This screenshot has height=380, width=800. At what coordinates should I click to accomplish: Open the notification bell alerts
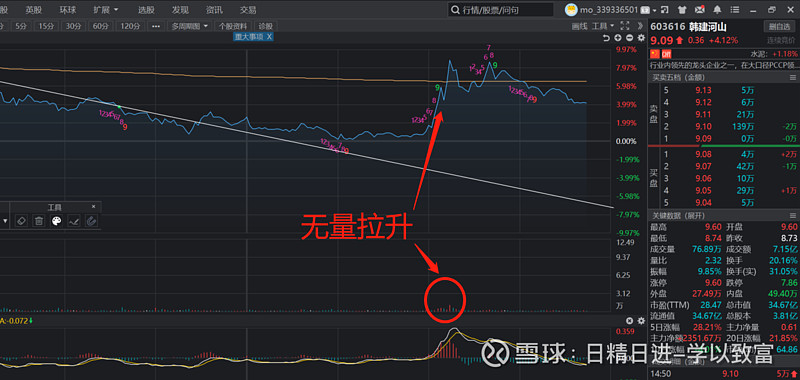[717, 10]
